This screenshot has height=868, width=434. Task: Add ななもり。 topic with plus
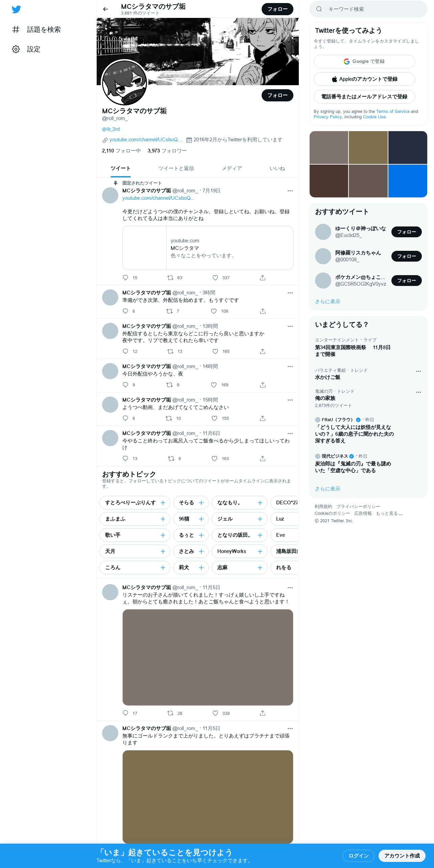pos(260,503)
